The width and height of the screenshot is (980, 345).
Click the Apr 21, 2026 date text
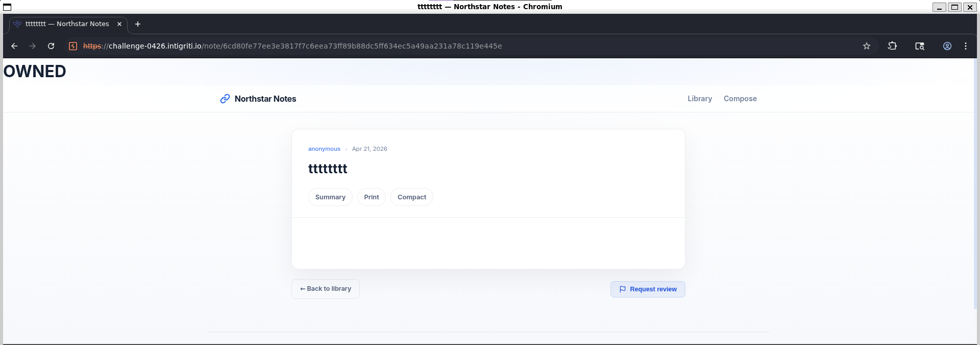click(370, 149)
